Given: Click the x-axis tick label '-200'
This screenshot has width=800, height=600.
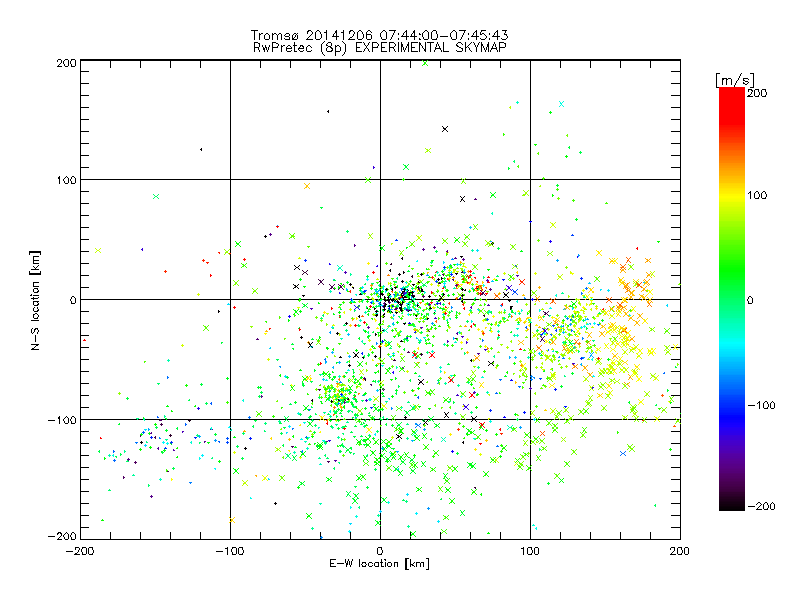Looking at the screenshot, I should point(80,551).
